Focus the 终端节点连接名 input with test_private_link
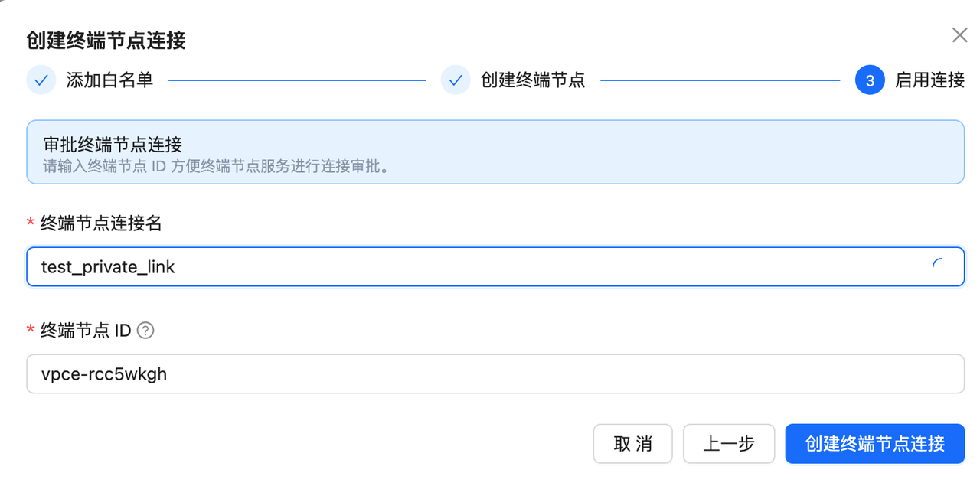The image size is (980, 486). click(x=495, y=266)
